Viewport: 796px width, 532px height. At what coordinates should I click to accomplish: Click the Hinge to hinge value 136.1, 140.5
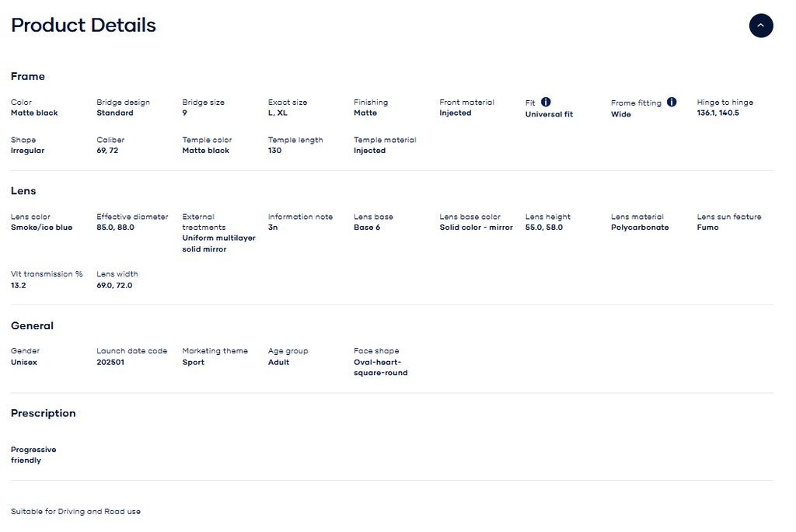tap(717, 113)
